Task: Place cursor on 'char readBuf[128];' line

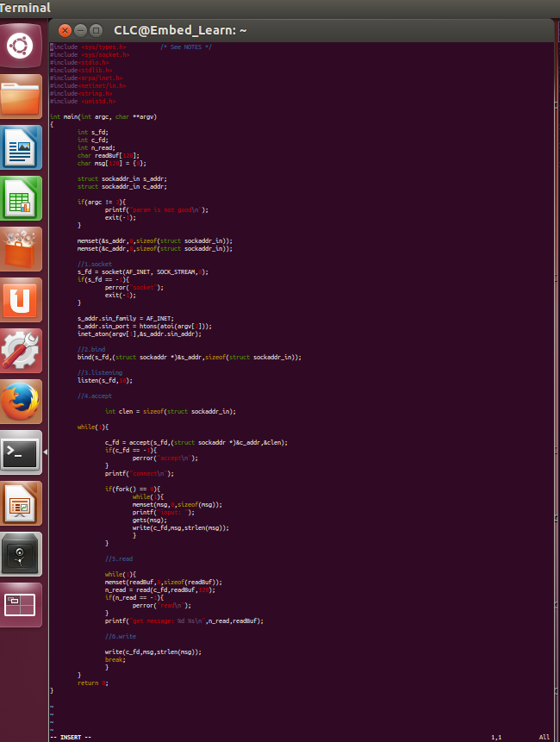Action: pyautogui.click(x=109, y=156)
